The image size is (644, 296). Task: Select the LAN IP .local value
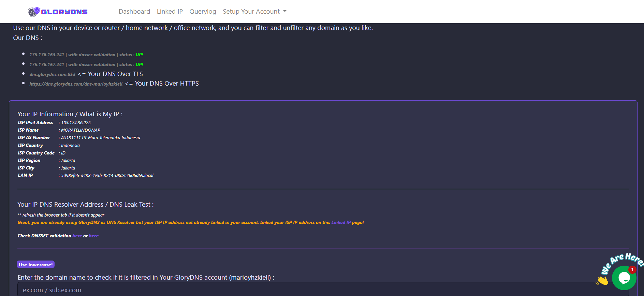tap(107, 176)
